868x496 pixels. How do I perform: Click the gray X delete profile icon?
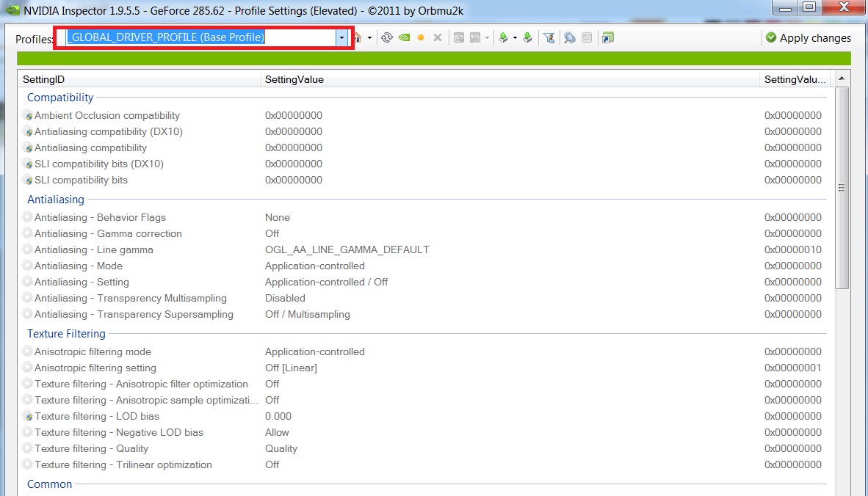(438, 37)
